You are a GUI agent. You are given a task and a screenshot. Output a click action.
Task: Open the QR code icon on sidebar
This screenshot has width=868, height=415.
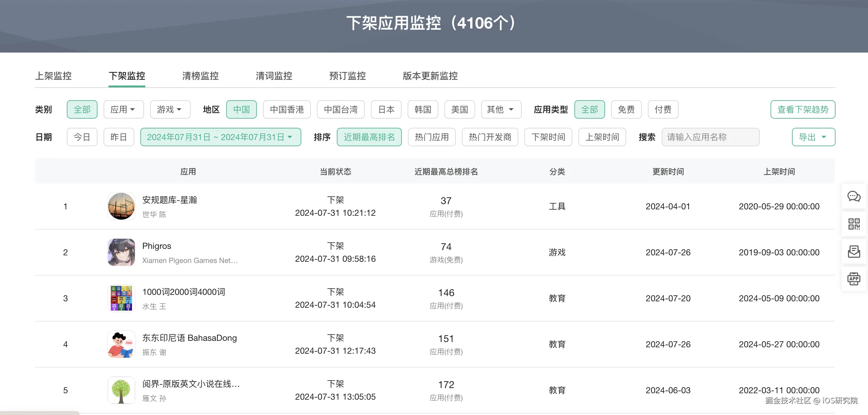854,224
